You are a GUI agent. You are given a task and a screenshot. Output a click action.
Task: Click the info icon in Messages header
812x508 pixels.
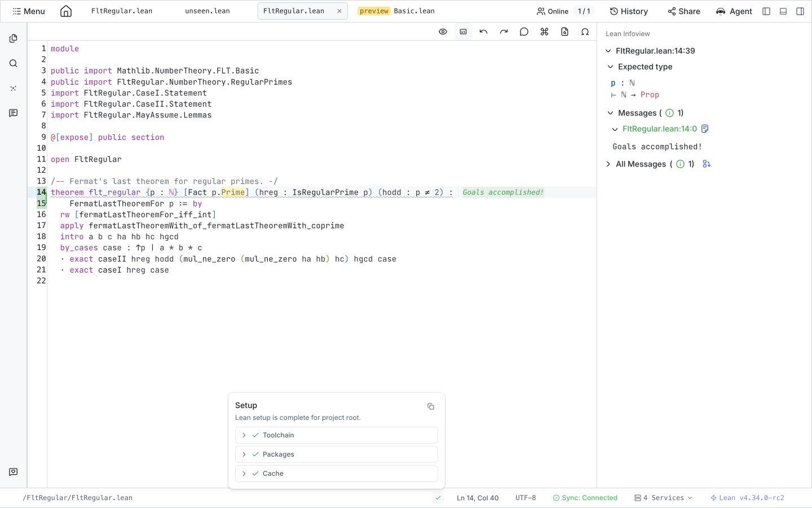click(x=670, y=113)
